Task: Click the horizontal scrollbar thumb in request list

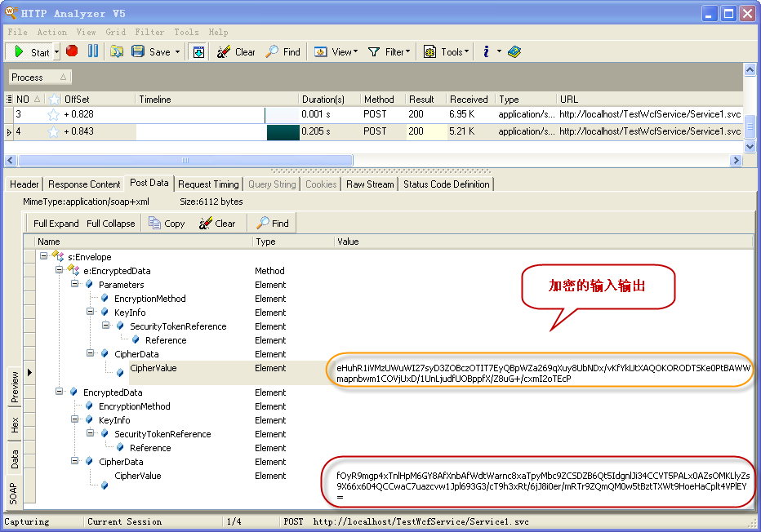Action: tap(185, 161)
